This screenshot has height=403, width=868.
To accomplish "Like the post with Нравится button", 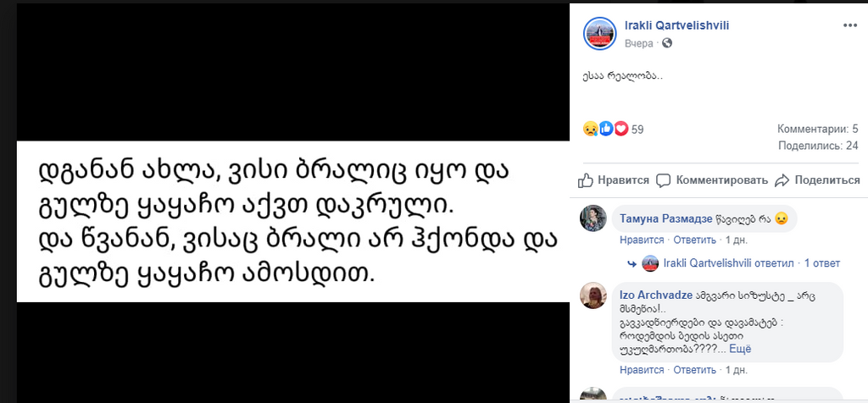I will [614, 180].
